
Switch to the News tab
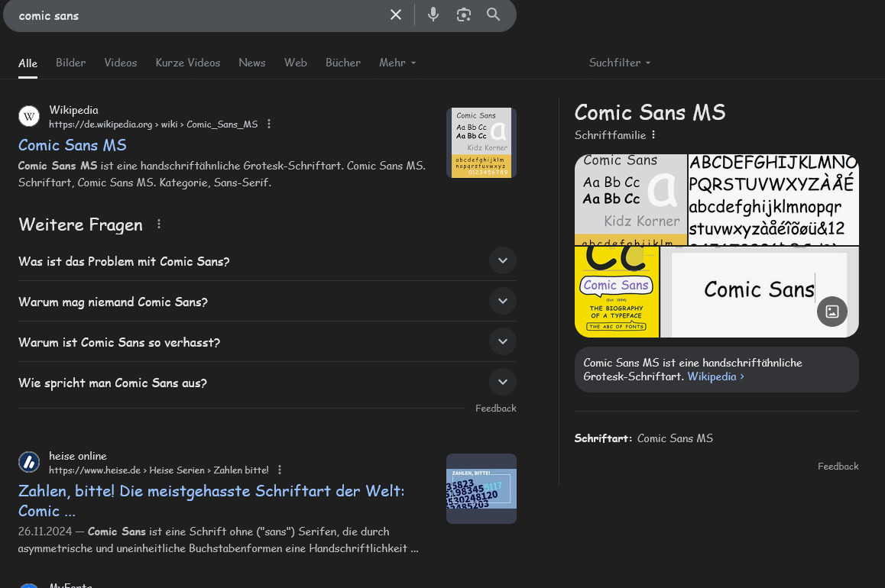point(251,63)
